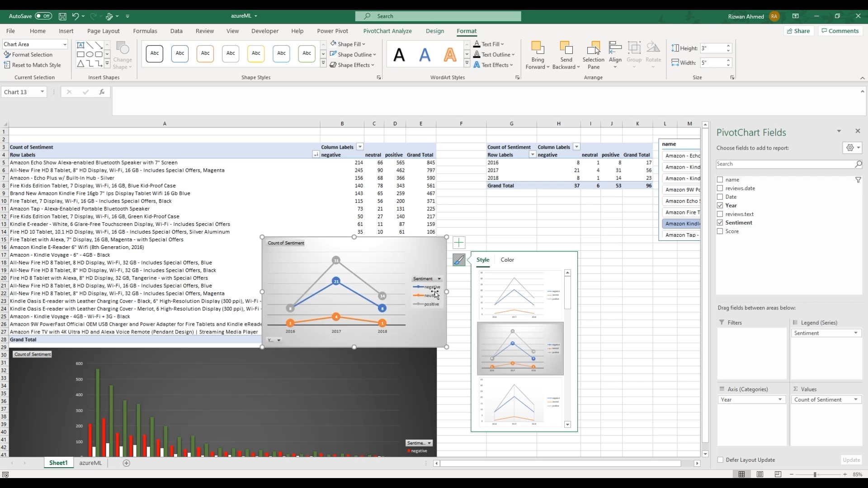Click Ribbon Display Options icon
This screenshot has width=868, height=488.
795,16
